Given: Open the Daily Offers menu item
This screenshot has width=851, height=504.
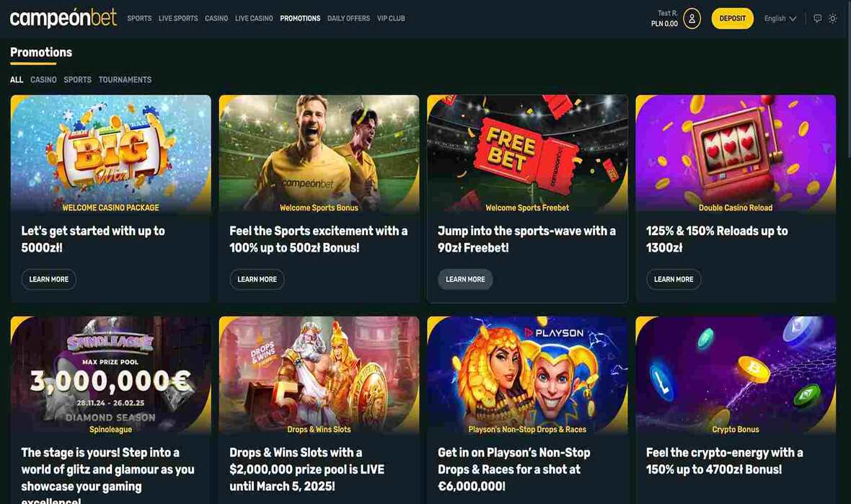Looking at the screenshot, I should pyautogui.click(x=348, y=19).
